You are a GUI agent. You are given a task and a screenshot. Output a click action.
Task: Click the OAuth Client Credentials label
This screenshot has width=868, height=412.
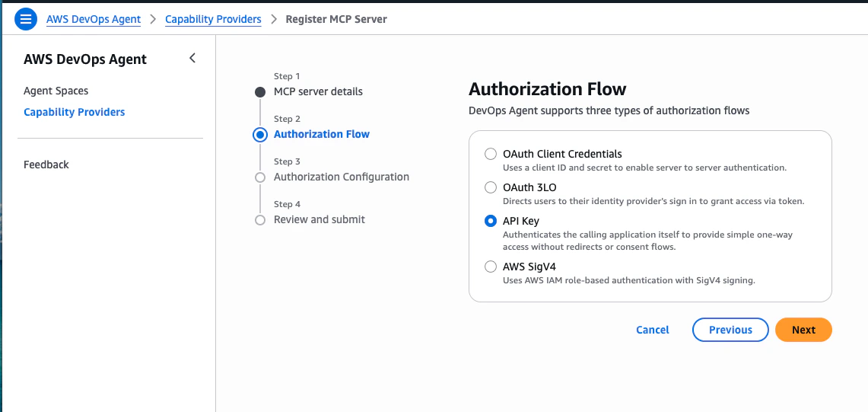click(x=562, y=154)
